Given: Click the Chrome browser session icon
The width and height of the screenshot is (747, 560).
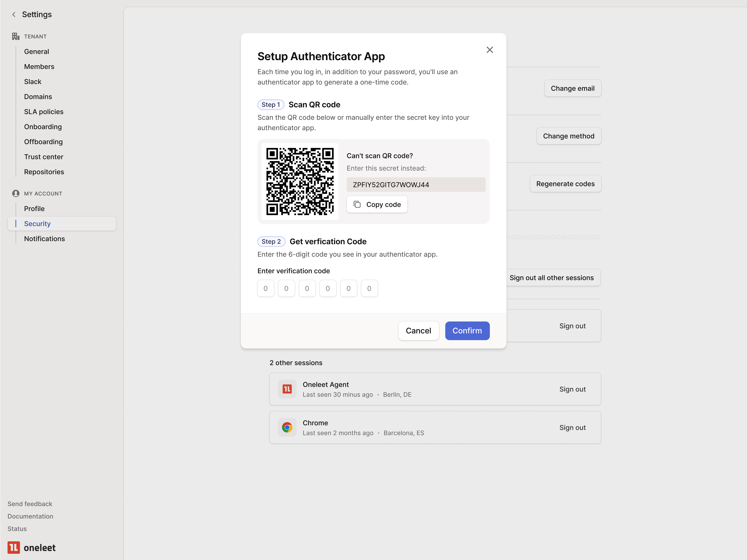Looking at the screenshot, I should coord(287,427).
